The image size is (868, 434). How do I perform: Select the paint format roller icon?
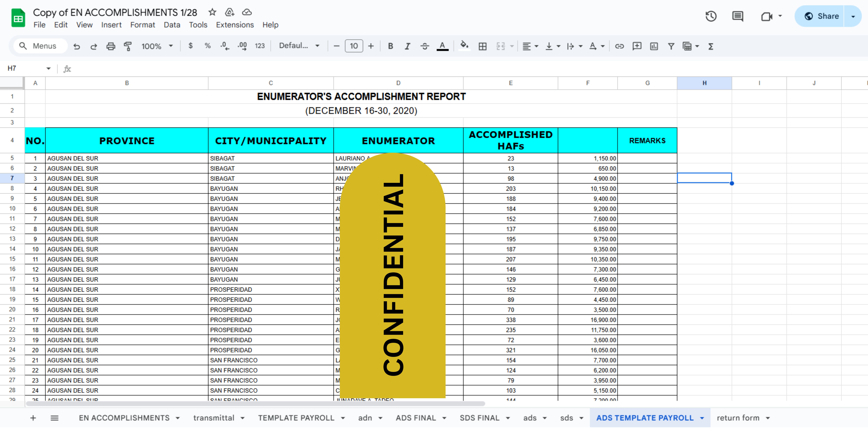coord(128,46)
